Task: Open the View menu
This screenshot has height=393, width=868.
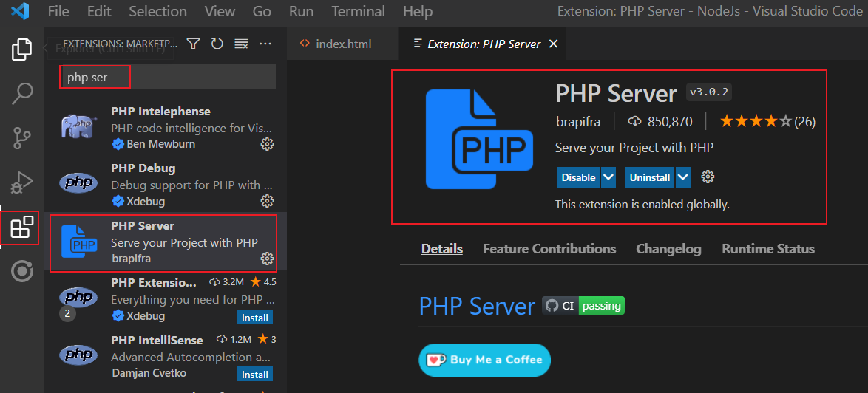Action: (220, 11)
